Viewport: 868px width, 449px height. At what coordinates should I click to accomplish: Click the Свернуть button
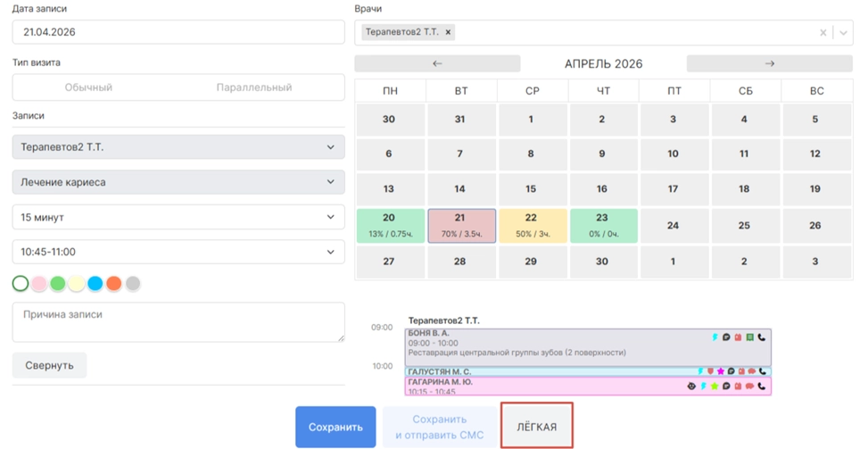pos(49,365)
